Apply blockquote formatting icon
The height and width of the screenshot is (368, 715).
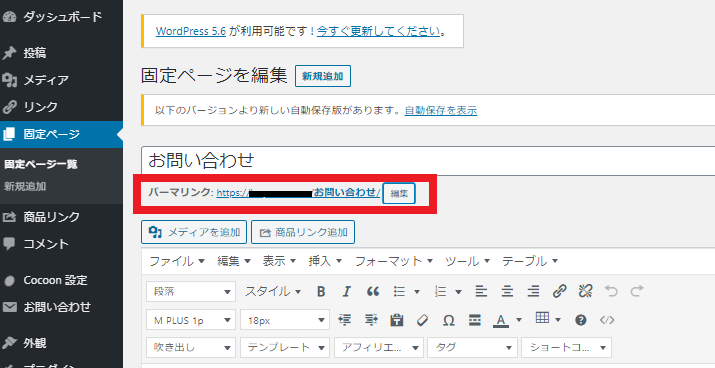pos(373,291)
